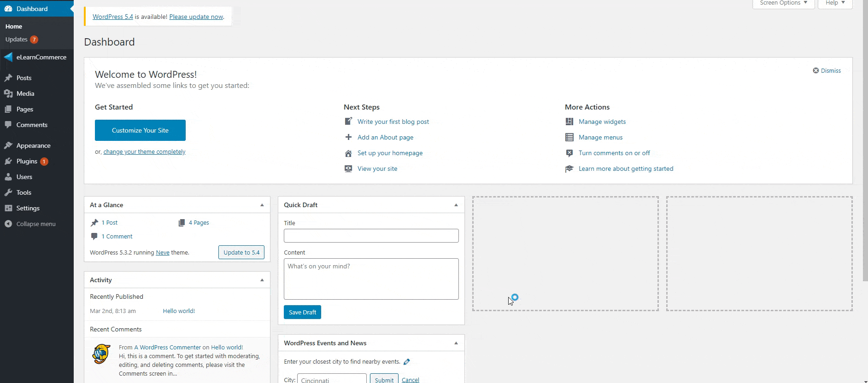Open the Screen Options dropdown
The height and width of the screenshot is (383, 868).
coord(783,3)
